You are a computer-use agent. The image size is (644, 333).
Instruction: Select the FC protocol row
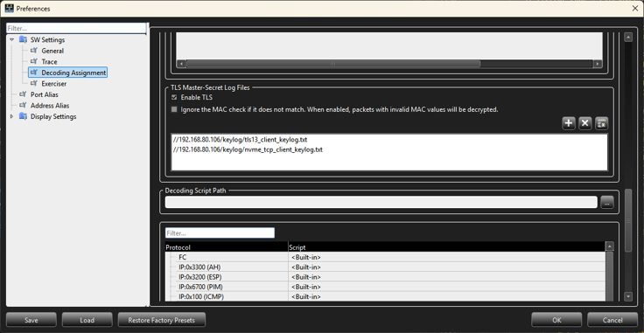[385, 257]
